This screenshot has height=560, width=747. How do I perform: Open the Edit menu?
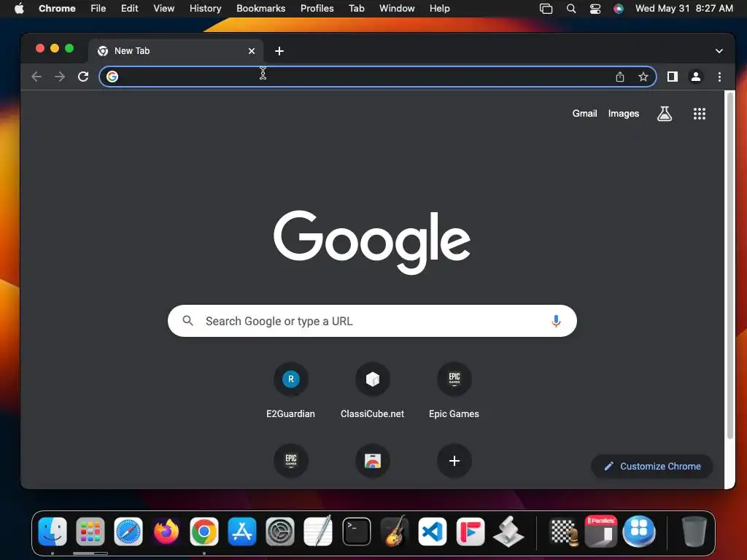[x=129, y=9]
